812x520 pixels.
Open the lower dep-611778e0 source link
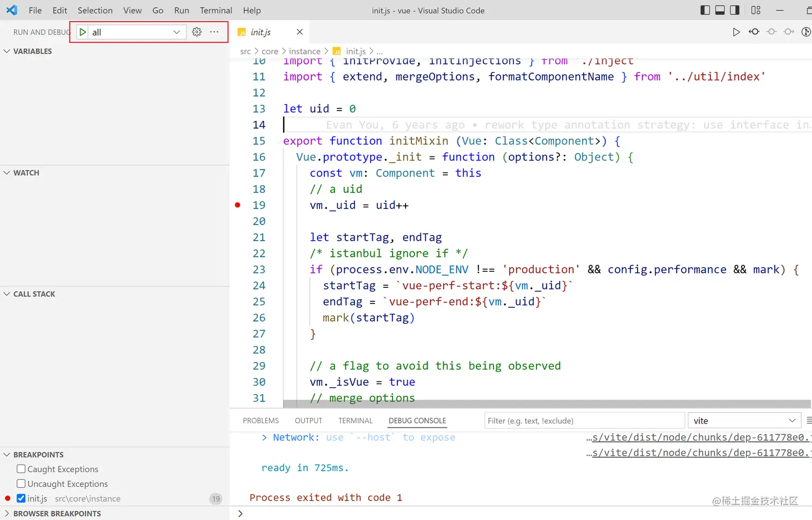698,453
